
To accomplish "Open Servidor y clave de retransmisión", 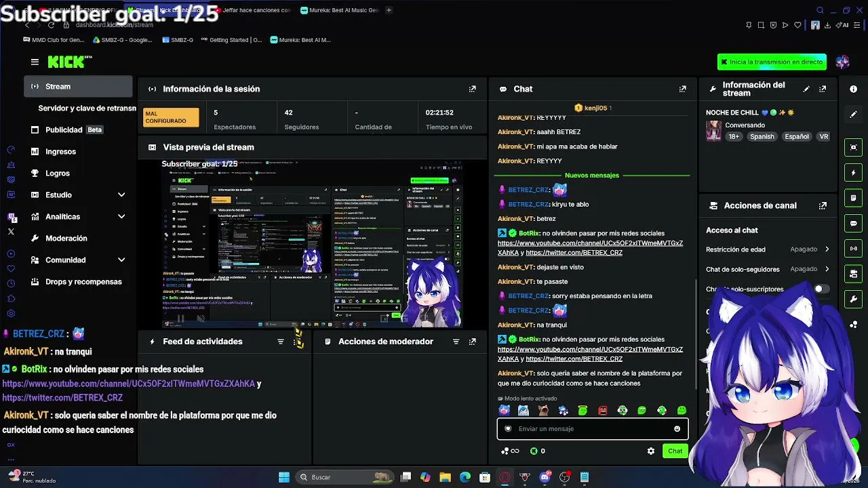I will point(87,108).
